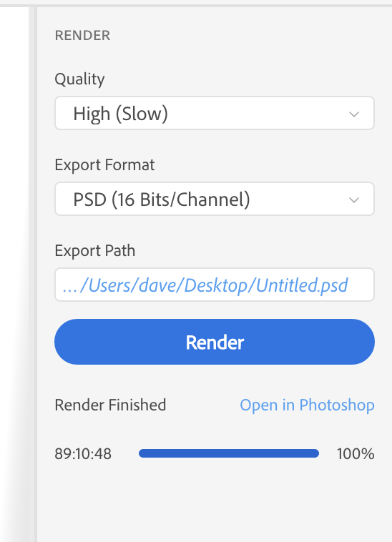The width and height of the screenshot is (392, 542).
Task: Click the vertical panel divider at left
Action: [33, 275]
